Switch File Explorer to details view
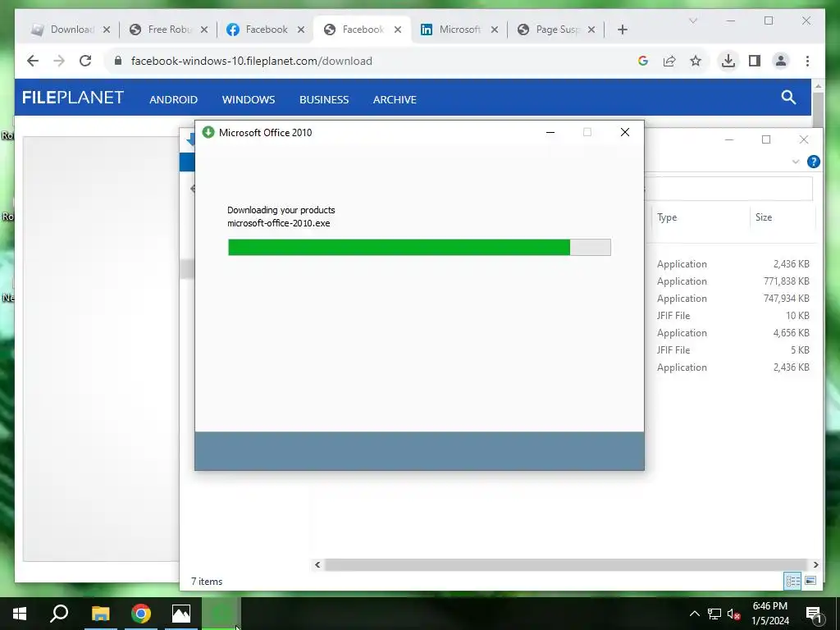Screen dimensions: 840x630 (793, 581)
